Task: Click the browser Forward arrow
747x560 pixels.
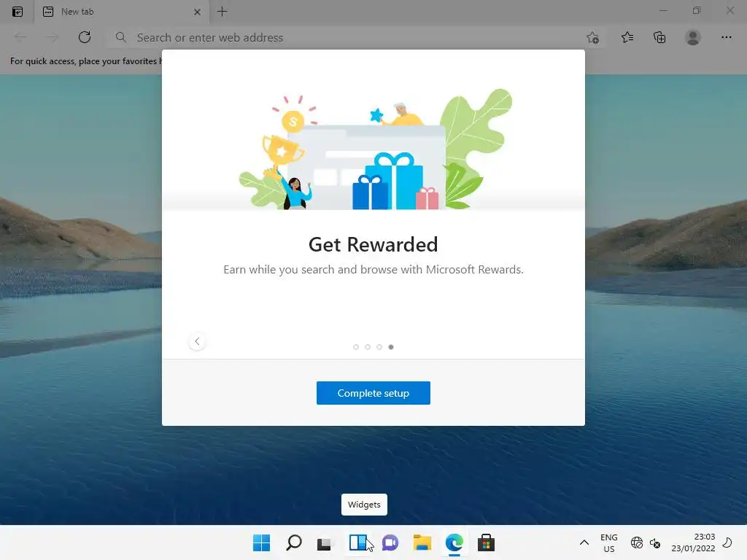Action: (53, 37)
